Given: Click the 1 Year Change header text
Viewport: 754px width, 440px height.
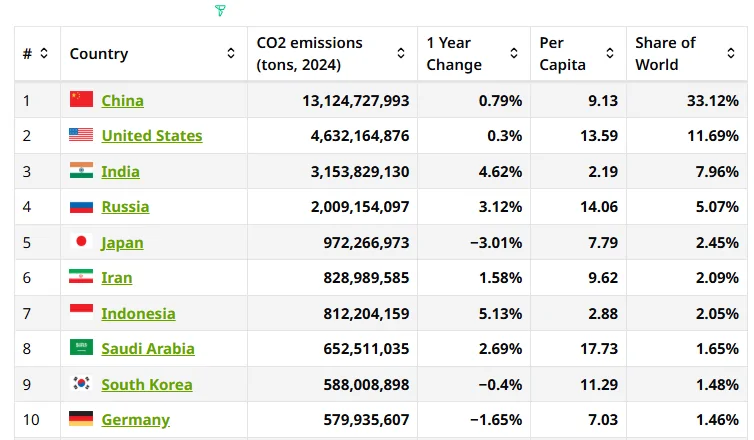Looking at the screenshot, I should click(453, 53).
